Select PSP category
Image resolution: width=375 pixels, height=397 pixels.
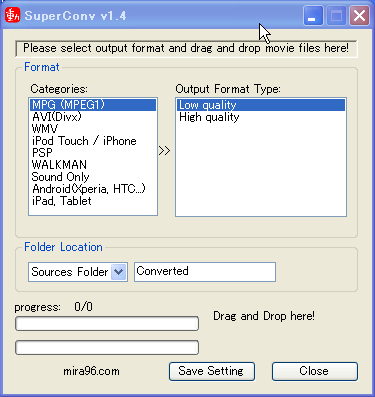click(x=93, y=153)
